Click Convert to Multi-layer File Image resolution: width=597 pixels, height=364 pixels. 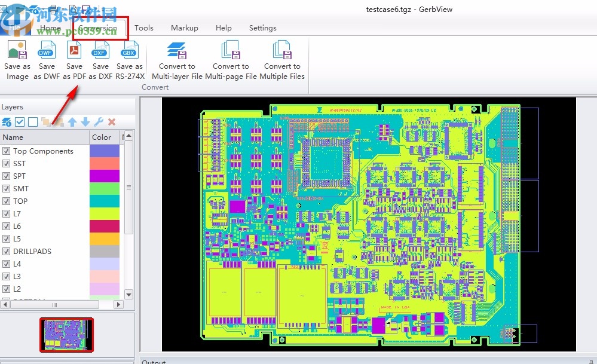pyautogui.click(x=177, y=51)
